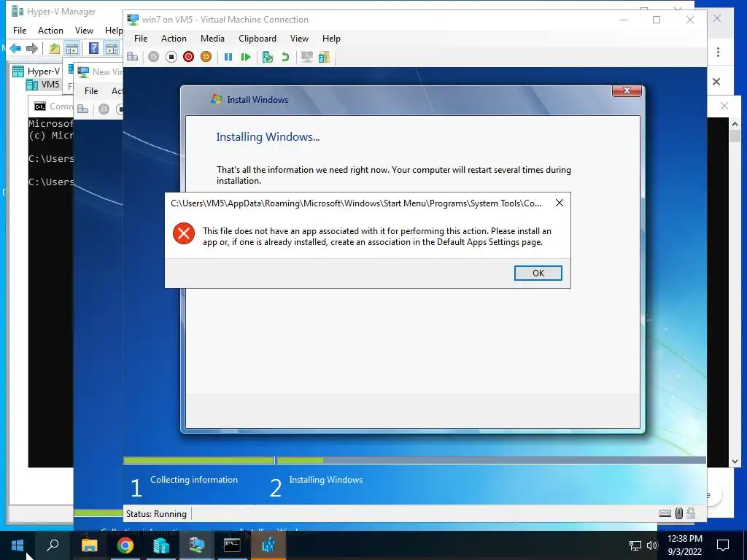Click the Turn Off stop icon in win7 toolbar
The height and width of the screenshot is (560, 747).
tap(171, 57)
